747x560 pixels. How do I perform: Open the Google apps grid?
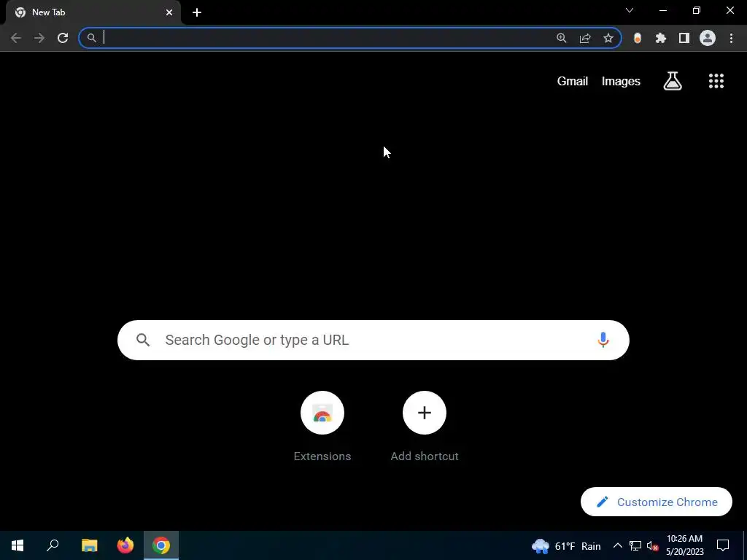point(716,81)
